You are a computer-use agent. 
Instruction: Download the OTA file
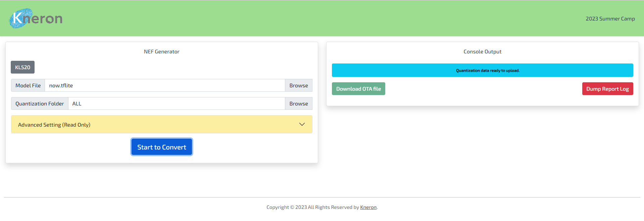pyautogui.click(x=358, y=89)
